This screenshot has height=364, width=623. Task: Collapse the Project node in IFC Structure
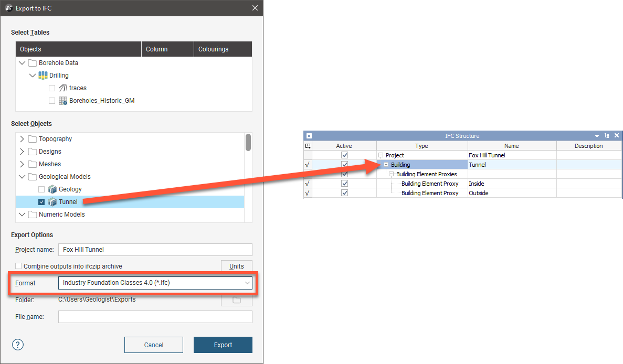pyautogui.click(x=381, y=155)
